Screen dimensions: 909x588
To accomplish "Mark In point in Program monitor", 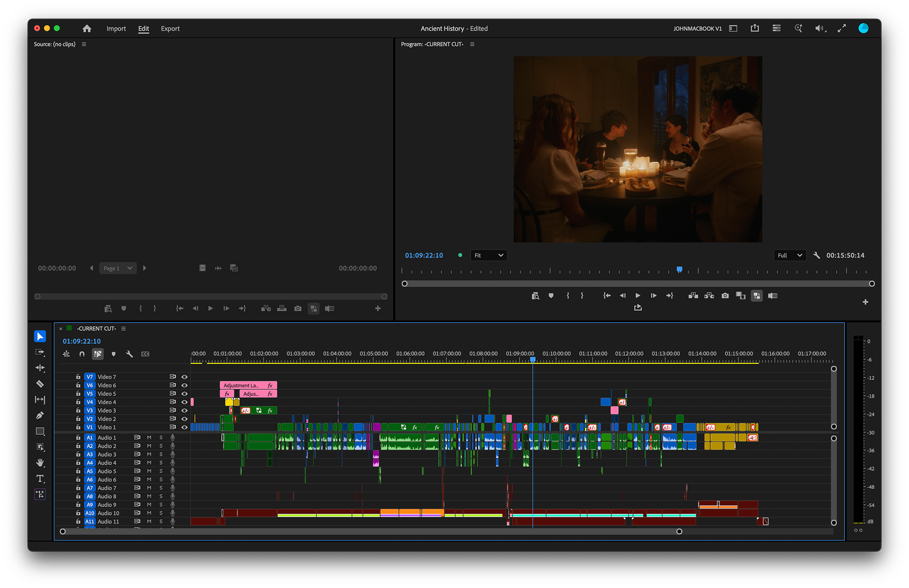I will 568,296.
